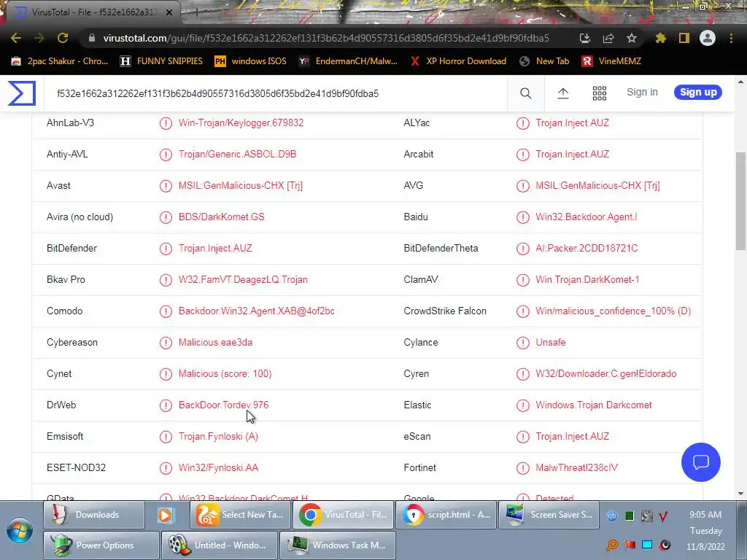
Task: Click Backdoor.Win32.Agent.XAB@4of2bc text
Action: pos(256,311)
